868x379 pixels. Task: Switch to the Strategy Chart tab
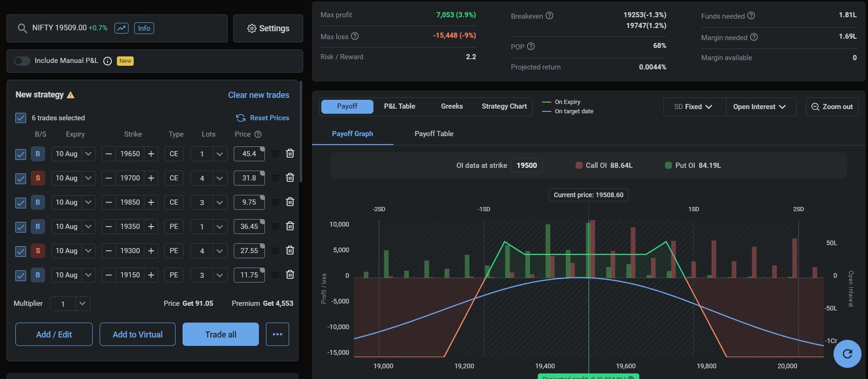(x=504, y=106)
